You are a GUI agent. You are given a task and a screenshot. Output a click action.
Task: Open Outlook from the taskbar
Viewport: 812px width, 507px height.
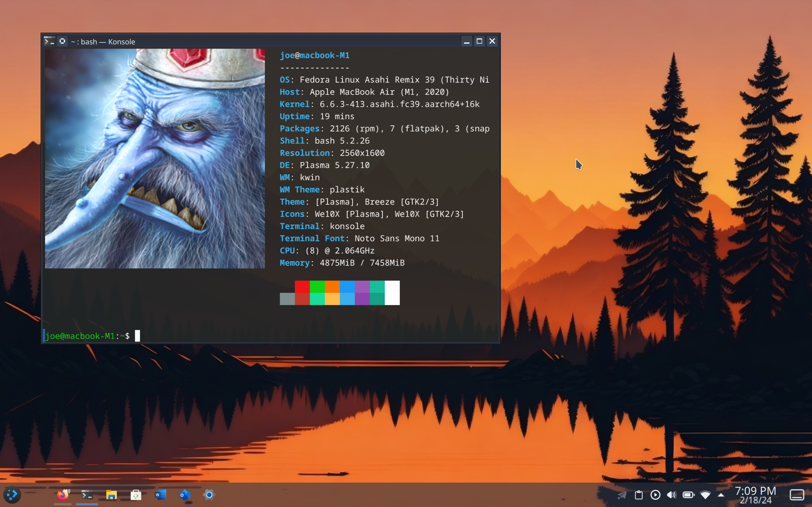[185, 495]
